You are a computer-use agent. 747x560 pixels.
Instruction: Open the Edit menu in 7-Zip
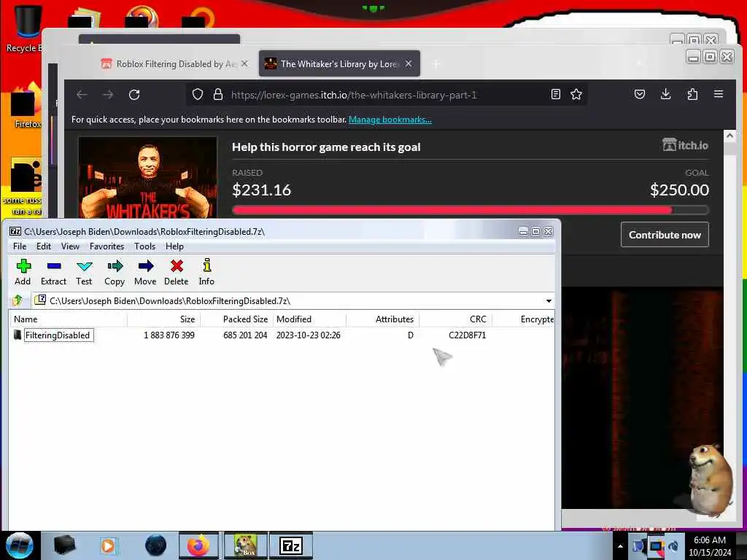point(43,246)
